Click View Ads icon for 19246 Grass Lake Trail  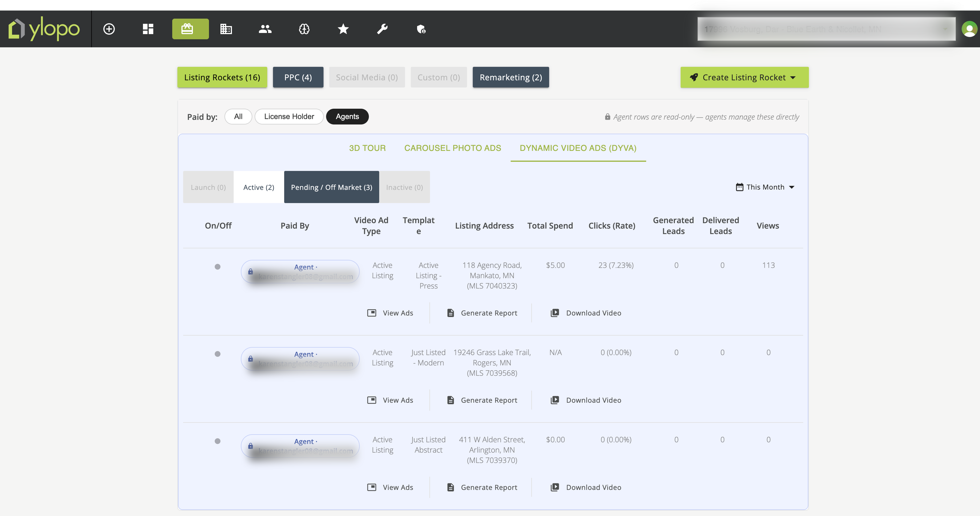click(372, 400)
